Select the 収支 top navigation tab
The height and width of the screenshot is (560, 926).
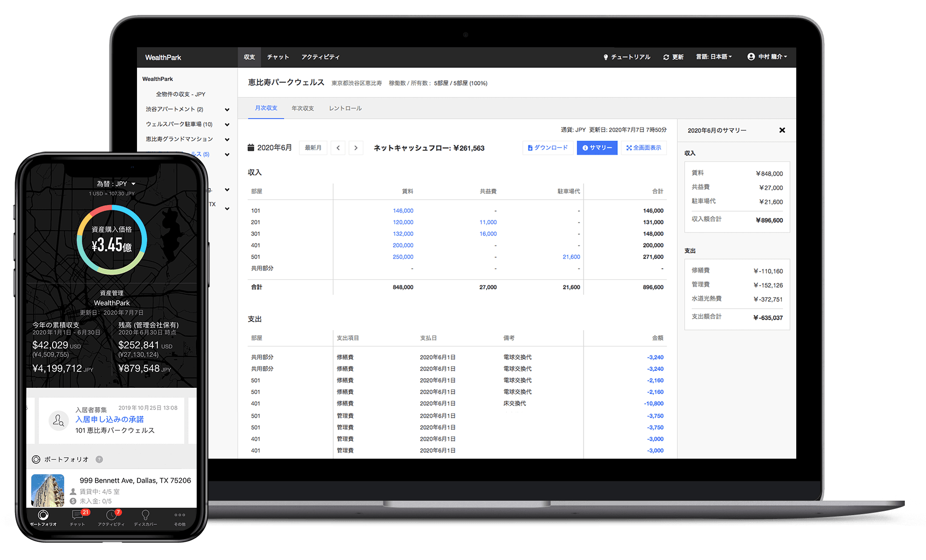[x=249, y=57]
